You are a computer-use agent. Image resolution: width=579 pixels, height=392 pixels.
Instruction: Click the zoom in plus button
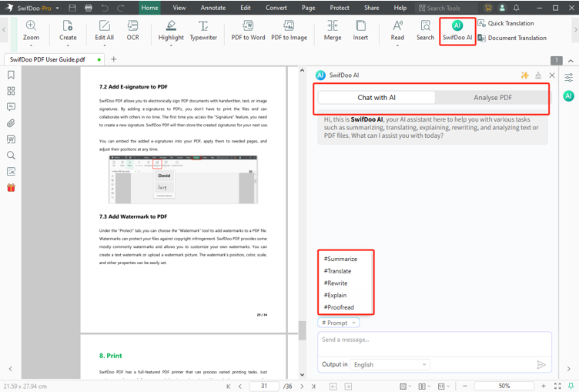click(543, 386)
